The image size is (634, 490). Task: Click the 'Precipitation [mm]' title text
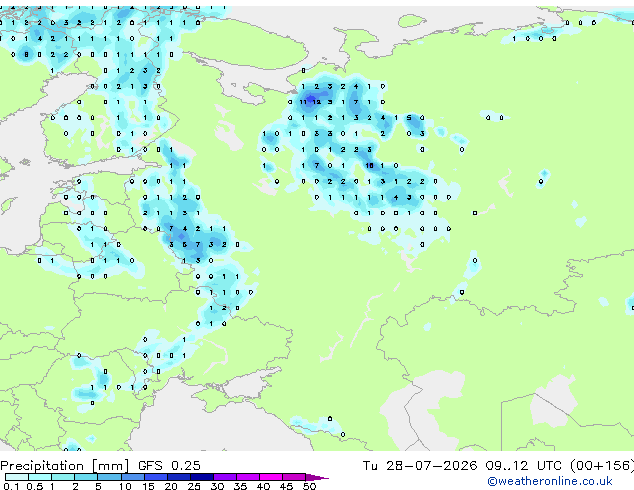pos(65,466)
